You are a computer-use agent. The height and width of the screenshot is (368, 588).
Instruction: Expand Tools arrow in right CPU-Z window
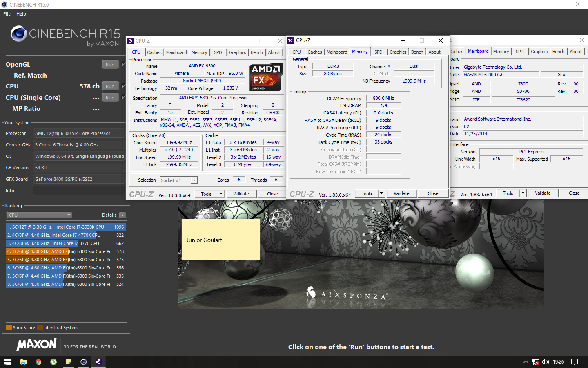(523, 193)
